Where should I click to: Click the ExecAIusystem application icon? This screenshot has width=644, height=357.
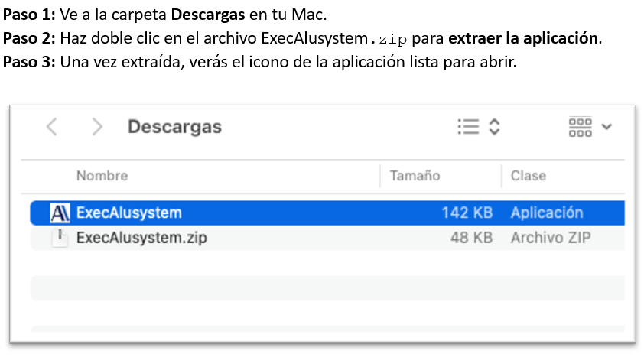click(x=60, y=213)
